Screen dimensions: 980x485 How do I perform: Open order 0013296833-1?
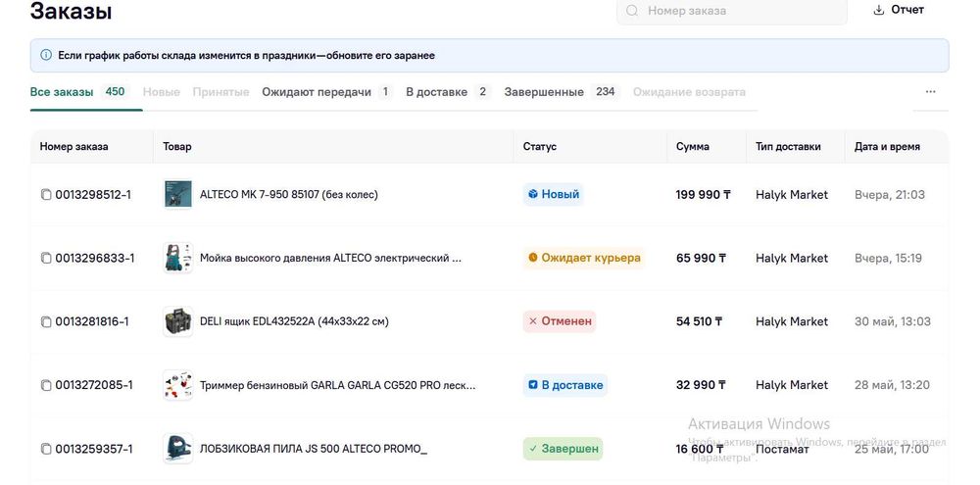click(95, 258)
